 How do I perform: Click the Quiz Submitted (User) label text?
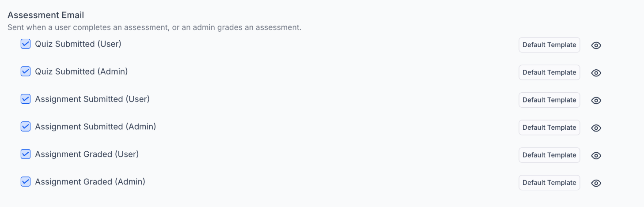pos(78,44)
